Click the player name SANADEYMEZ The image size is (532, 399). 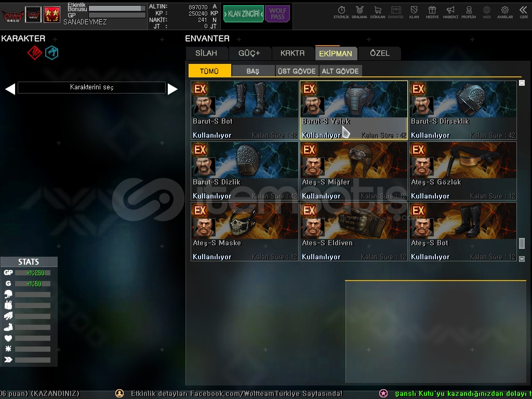tap(85, 22)
